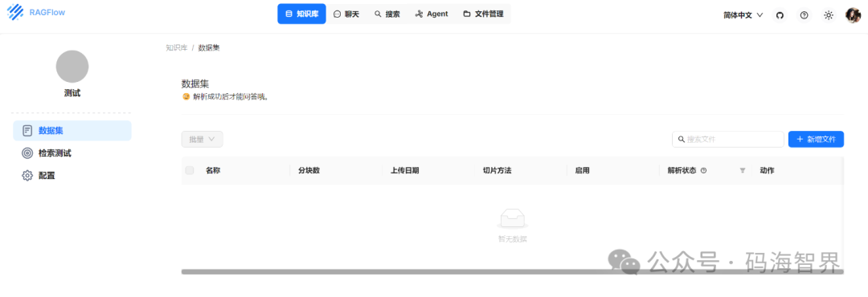
Task: Switch to the 聊天 tab
Action: (x=346, y=14)
